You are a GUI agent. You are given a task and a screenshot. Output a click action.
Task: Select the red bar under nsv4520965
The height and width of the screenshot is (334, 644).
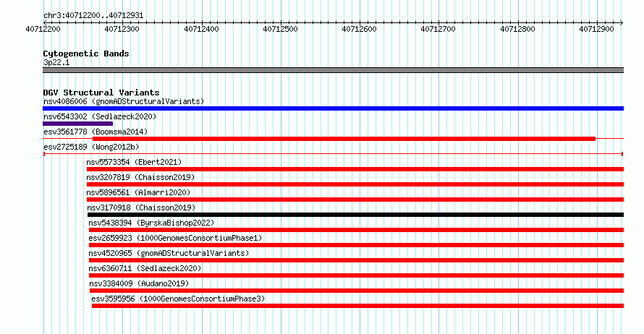356,260
